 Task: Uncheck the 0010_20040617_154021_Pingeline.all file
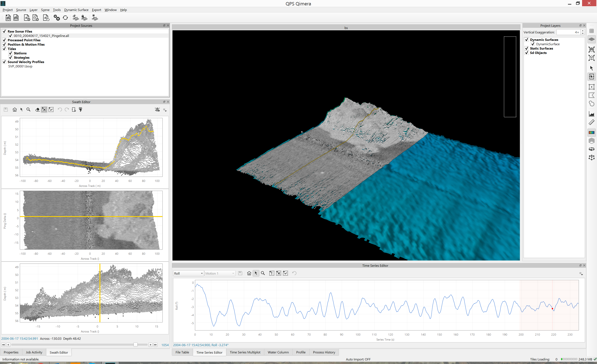click(x=10, y=36)
